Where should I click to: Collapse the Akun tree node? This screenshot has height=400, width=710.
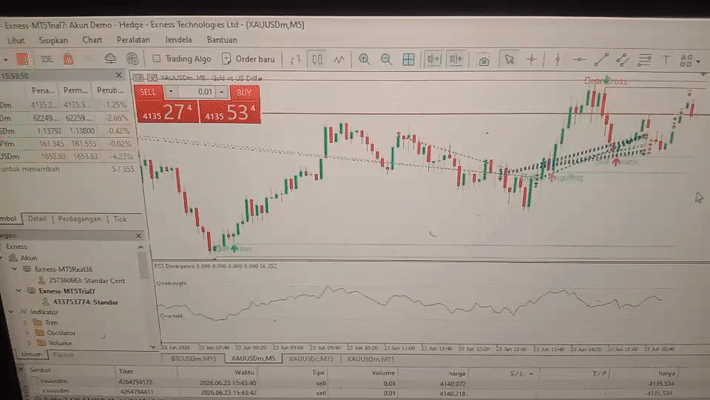click(x=2, y=258)
